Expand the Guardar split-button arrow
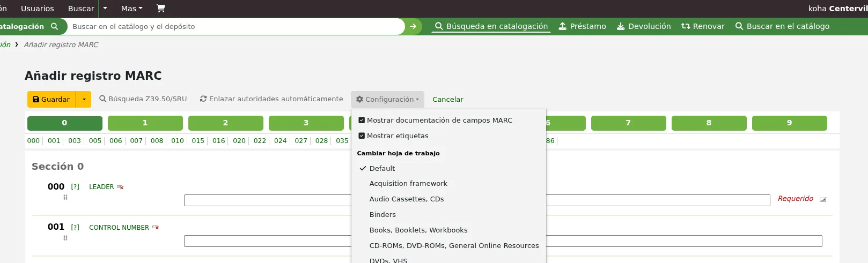Screen dimensions: 868x263 click(x=84, y=99)
